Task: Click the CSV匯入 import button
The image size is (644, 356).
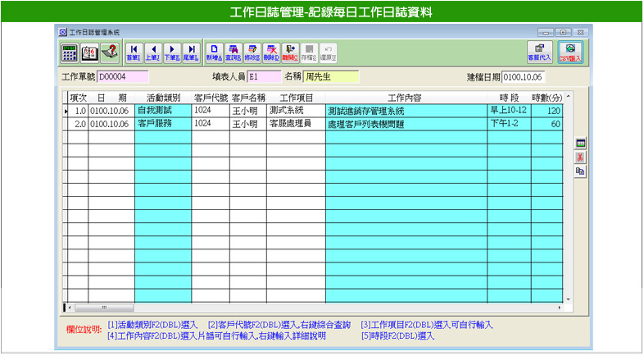Action: [570, 52]
